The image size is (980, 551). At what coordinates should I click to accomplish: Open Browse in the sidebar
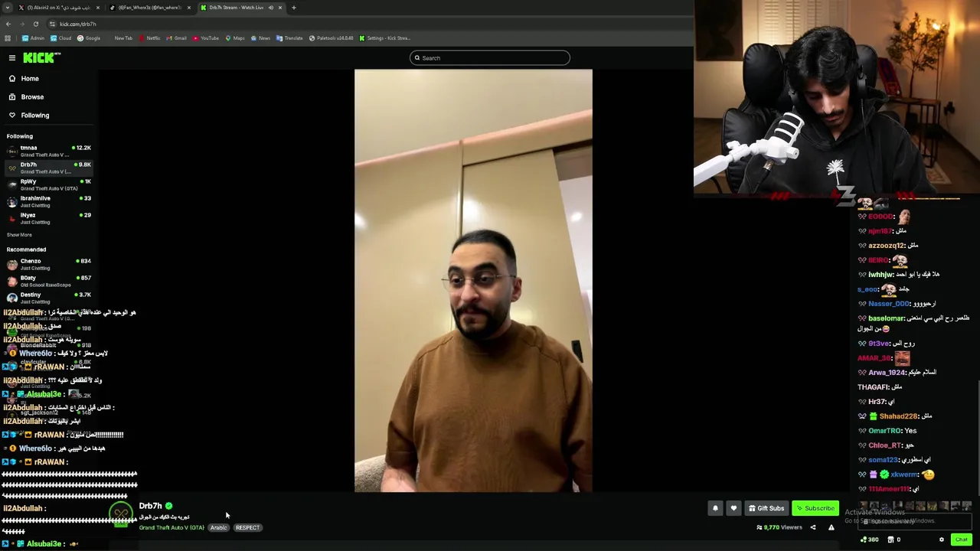[x=32, y=97]
